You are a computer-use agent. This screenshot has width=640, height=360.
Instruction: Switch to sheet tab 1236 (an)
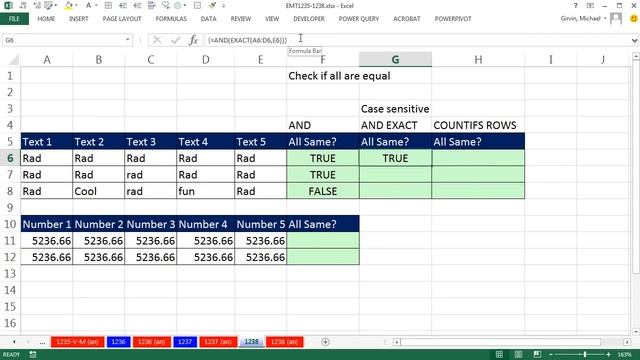click(x=151, y=342)
